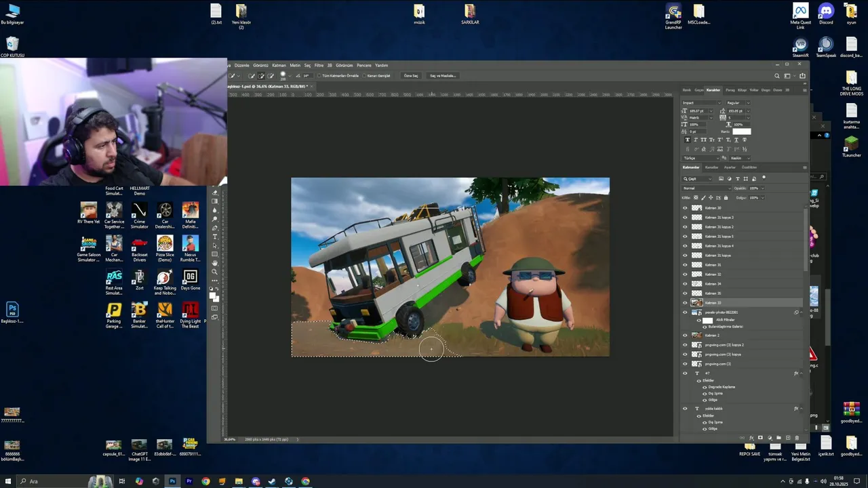Hide the Katman 30 layer
The width and height of the screenshot is (868, 488).
pyautogui.click(x=685, y=207)
